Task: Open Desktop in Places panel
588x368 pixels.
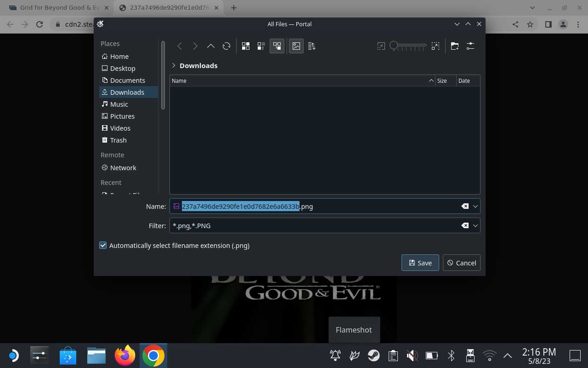Action: coord(129,68)
